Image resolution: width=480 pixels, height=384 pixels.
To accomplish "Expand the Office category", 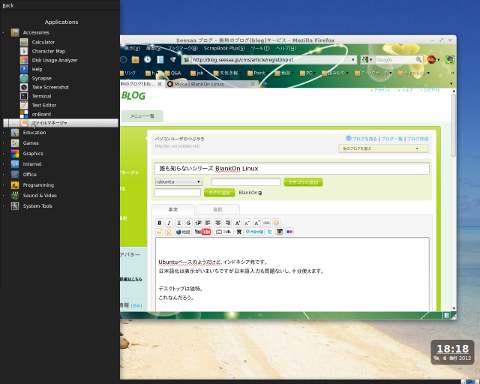I will (x=24, y=174).
